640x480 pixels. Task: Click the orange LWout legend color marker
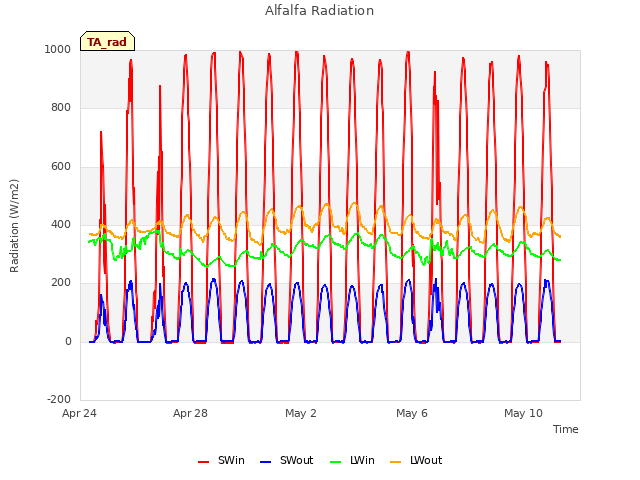pyautogui.click(x=396, y=462)
